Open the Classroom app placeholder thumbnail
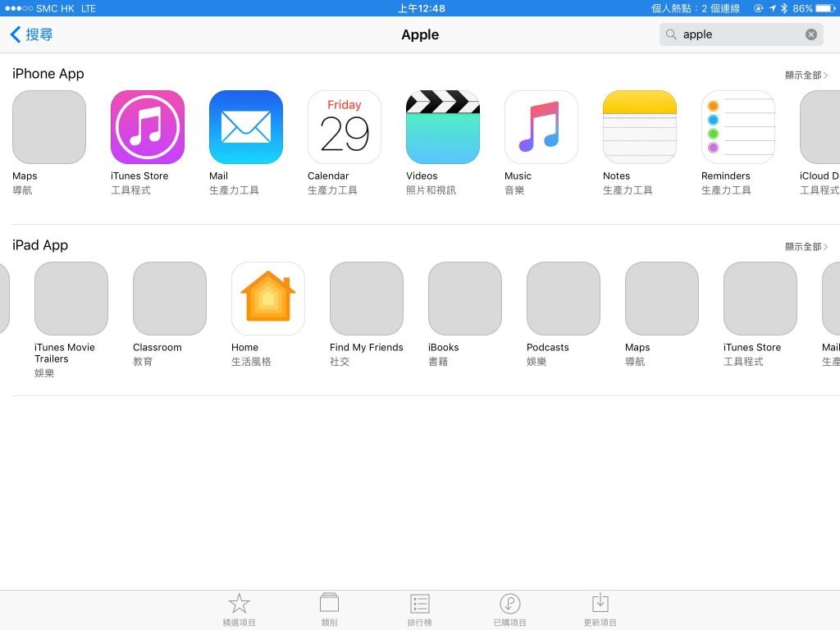Screen dimensions: 840x630 [x=169, y=299]
